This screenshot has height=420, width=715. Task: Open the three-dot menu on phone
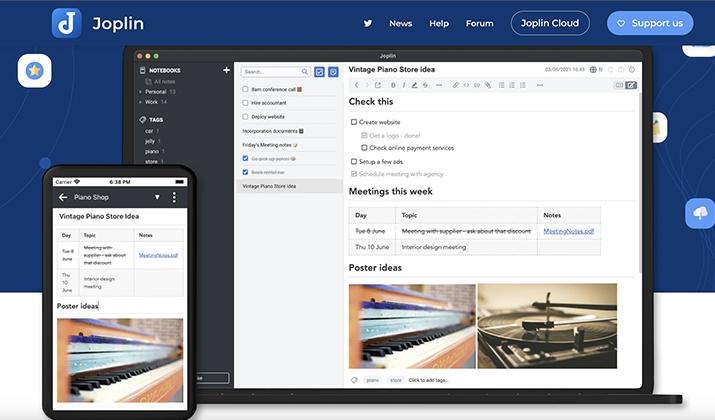(x=174, y=198)
